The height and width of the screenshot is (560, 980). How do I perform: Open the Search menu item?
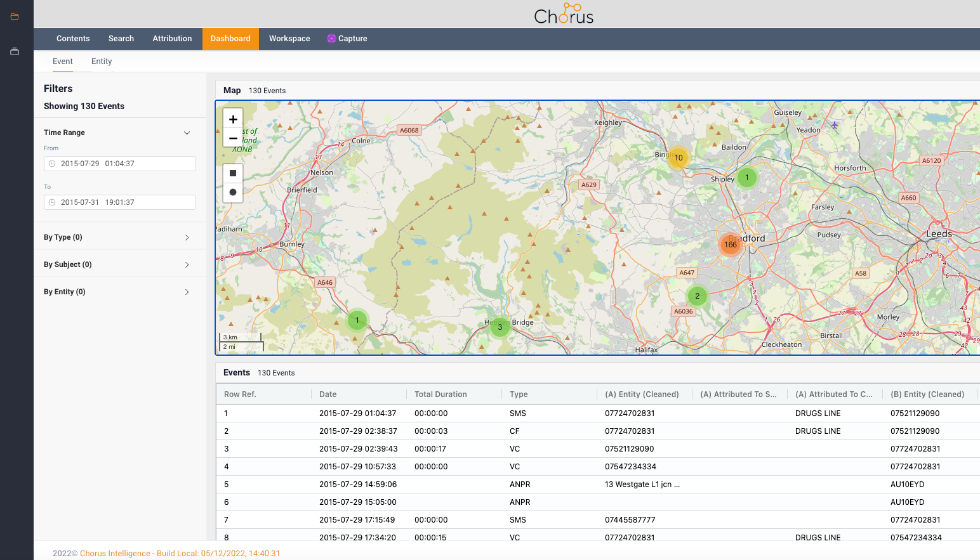click(x=121, y=38)
